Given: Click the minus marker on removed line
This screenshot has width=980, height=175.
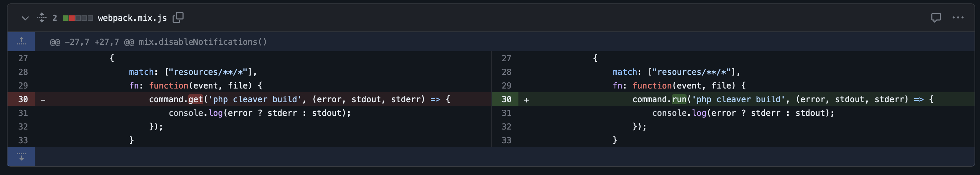Looking at the screenshot, I should [x=43, y=100].
